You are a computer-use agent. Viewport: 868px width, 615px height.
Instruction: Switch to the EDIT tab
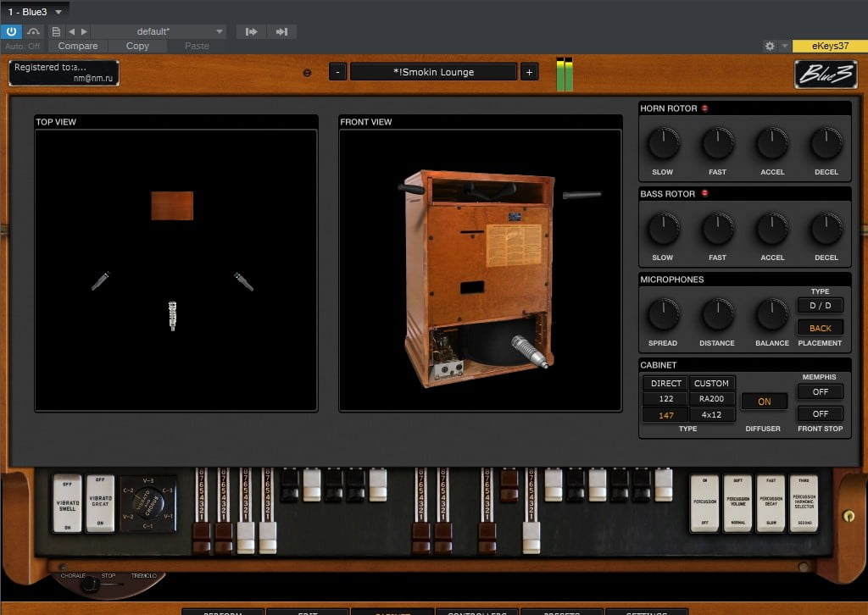click(308, 612)
